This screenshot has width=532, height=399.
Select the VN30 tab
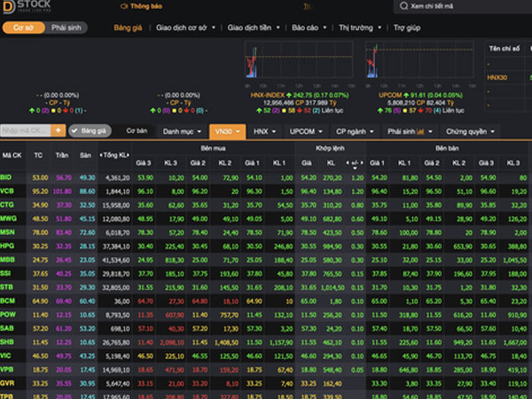point(227,131)
